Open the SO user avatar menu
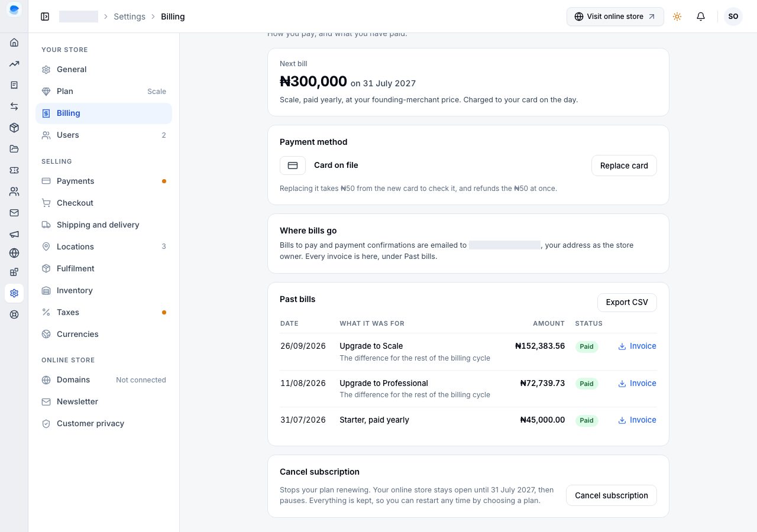This screenshot has width=757, height=532. pyautogui.click(x=733, y=17)
